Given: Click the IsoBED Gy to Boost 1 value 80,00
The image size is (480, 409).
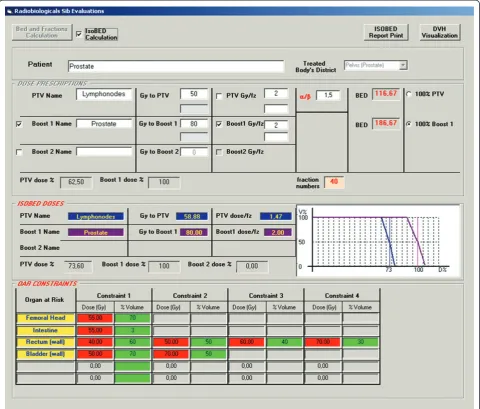Looking at the screenshot, I should [x=194, y=232].
